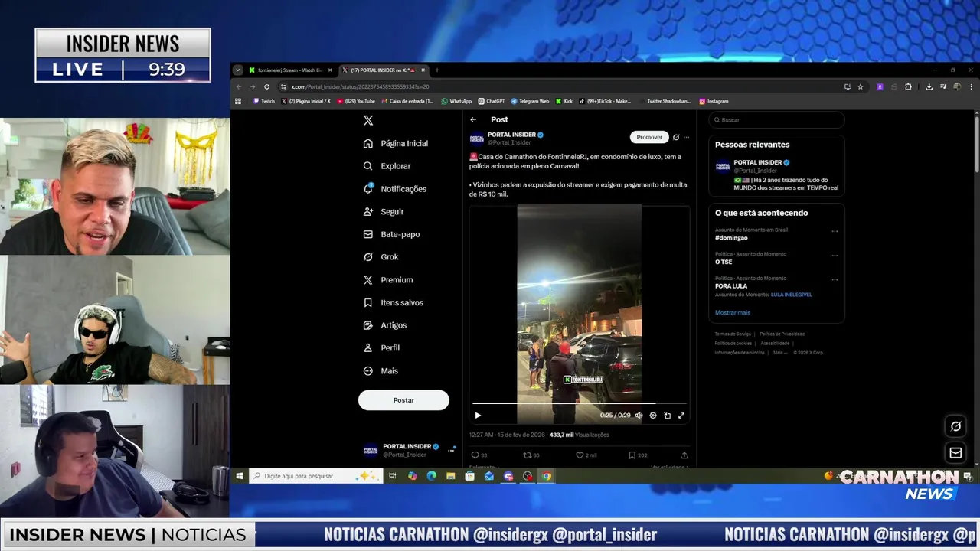The width and height of the screenshot is (980, 551).
Task: Open the Instagram bookmark
Action: [x=714, y=101]
